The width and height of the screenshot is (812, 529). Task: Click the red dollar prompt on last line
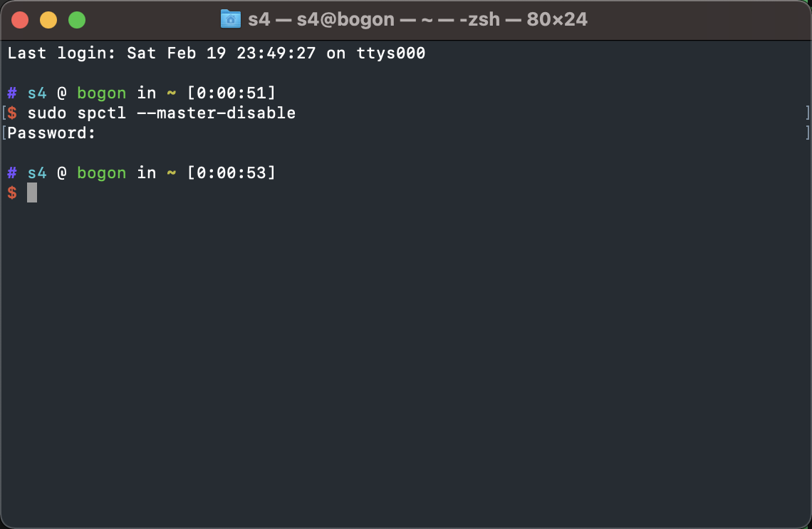pos(12,192)
